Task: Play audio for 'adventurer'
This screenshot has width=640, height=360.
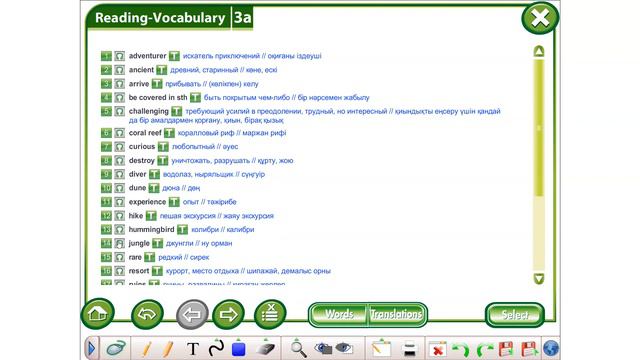Action: click(119, 56)
